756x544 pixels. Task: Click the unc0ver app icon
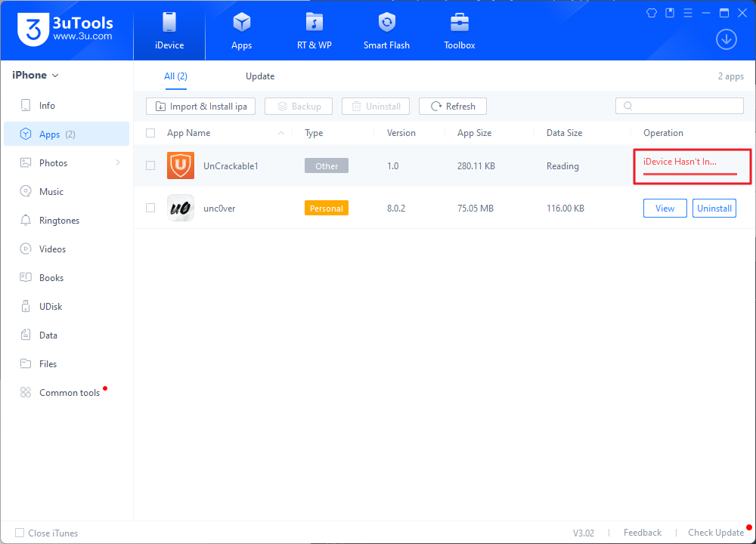pos(181,208)
